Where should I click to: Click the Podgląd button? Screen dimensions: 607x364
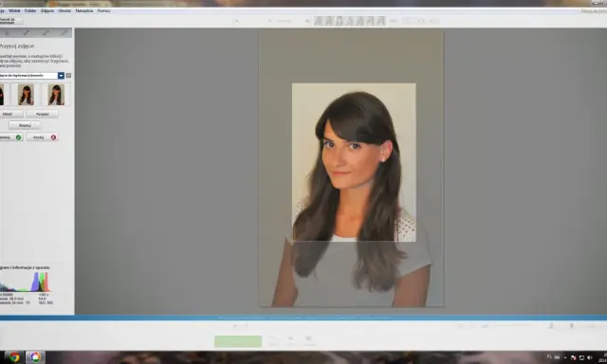(42, 114)
